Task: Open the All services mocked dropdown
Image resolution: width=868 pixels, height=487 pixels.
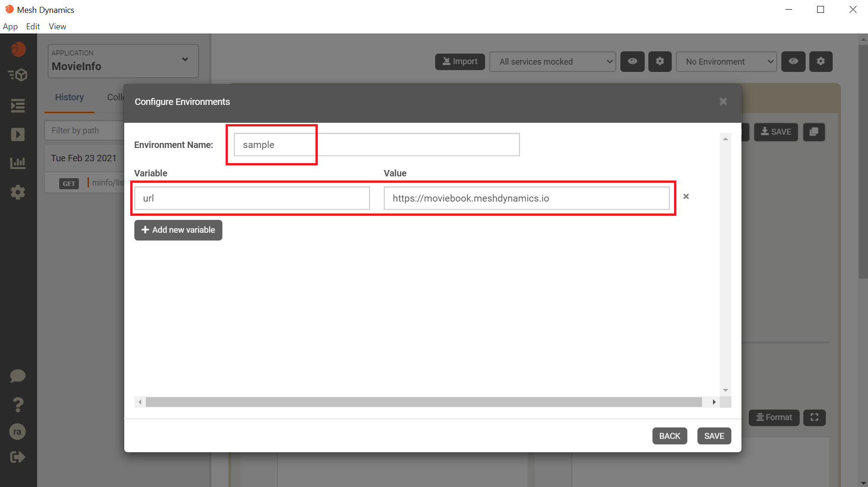Action: tap(553, 61)
